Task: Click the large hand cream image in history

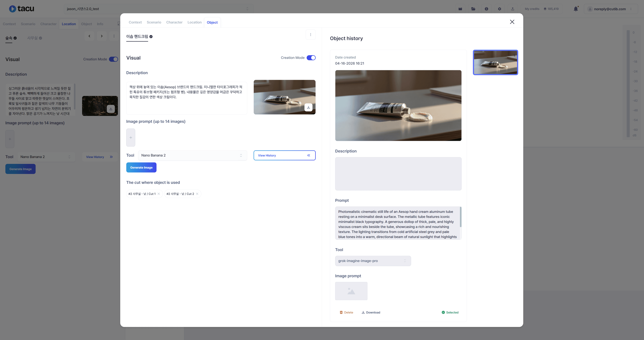Action: [398, 105]
